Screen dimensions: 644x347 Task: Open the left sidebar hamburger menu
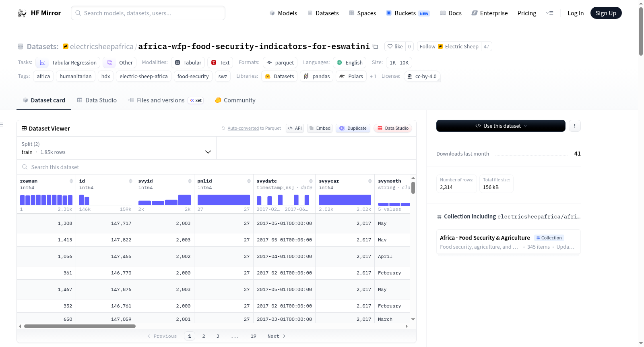pyautogui.click(x=2, y=125)
